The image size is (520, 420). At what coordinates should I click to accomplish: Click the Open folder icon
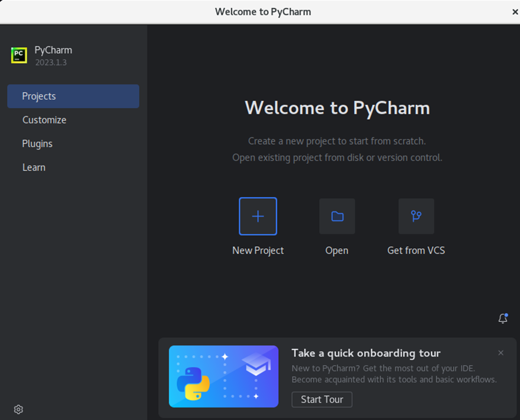[337, 216]
